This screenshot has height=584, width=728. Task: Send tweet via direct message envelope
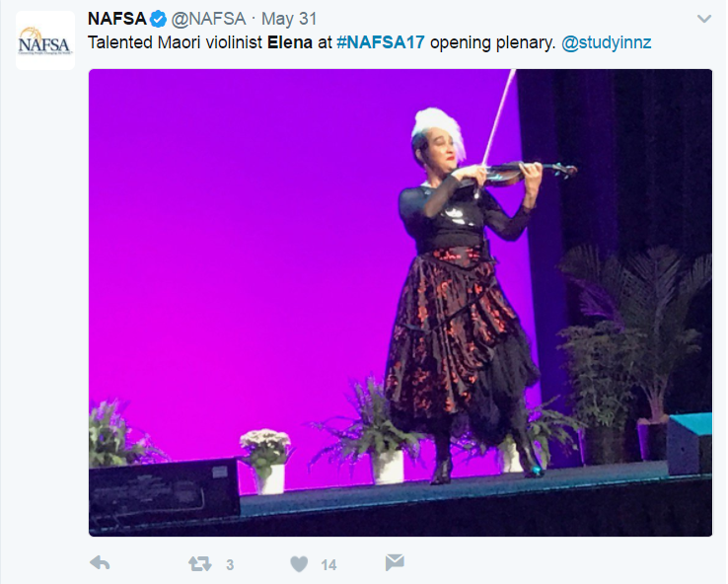[395, 562]
